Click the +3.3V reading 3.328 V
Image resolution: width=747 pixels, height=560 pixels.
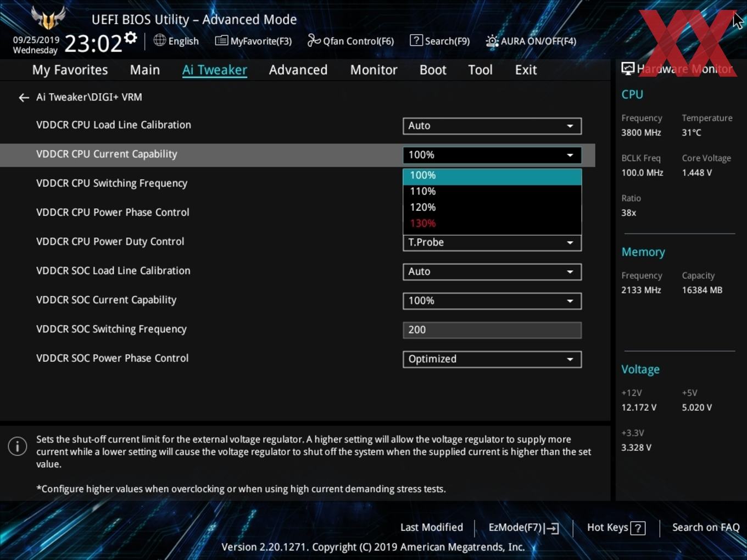[x=637, y=448]
